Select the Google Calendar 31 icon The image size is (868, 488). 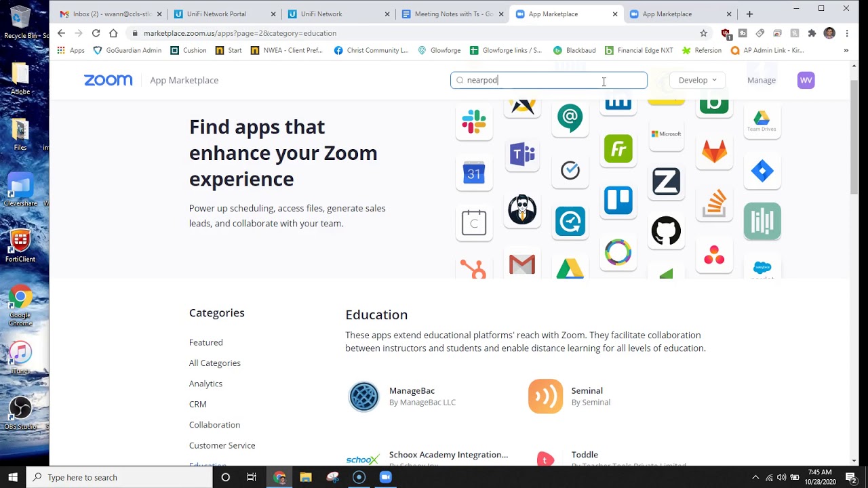tap(474, 174)
